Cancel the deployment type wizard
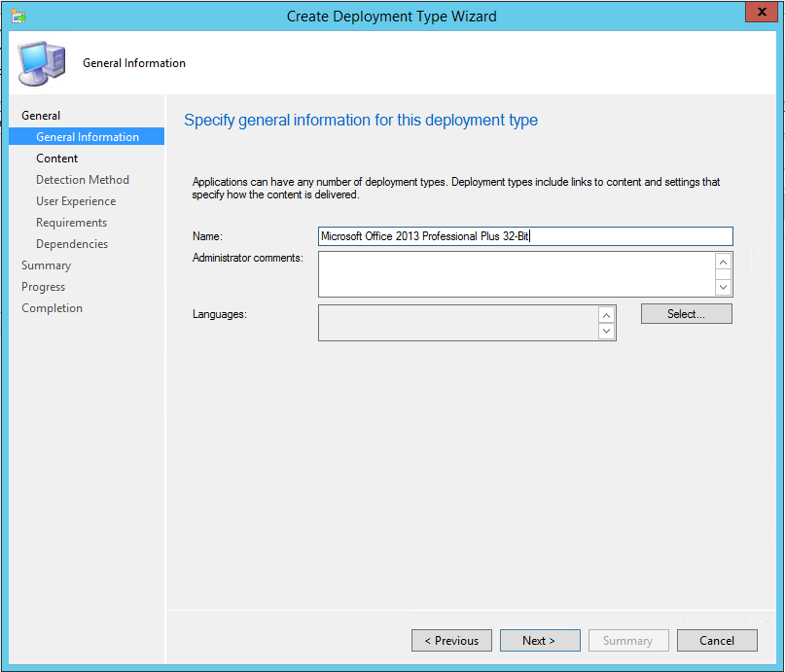The height and width of the screenshot is (672, 785). pos(717,641)
